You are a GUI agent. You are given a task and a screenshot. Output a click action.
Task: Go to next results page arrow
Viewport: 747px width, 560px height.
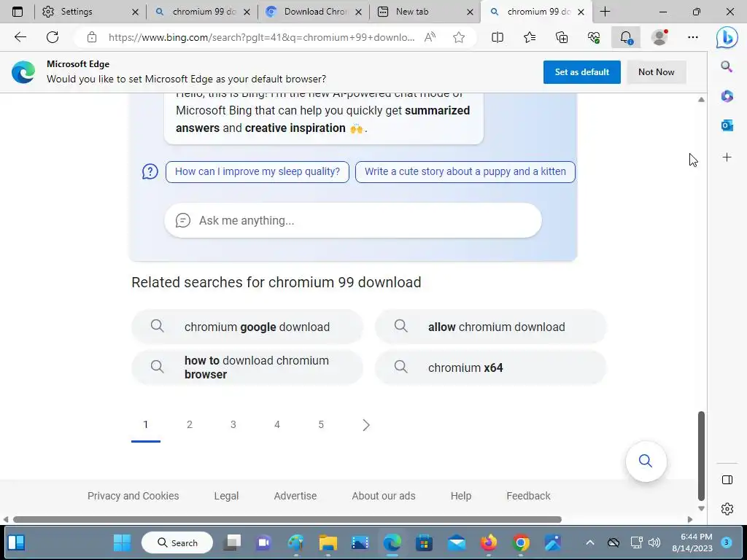366,425
